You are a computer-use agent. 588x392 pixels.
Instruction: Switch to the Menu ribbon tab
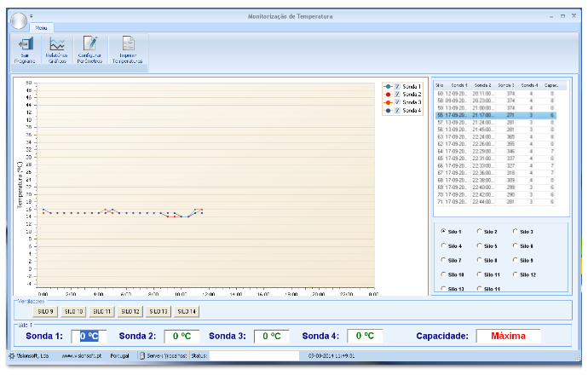pyautogui.click(x=41, y=28)
